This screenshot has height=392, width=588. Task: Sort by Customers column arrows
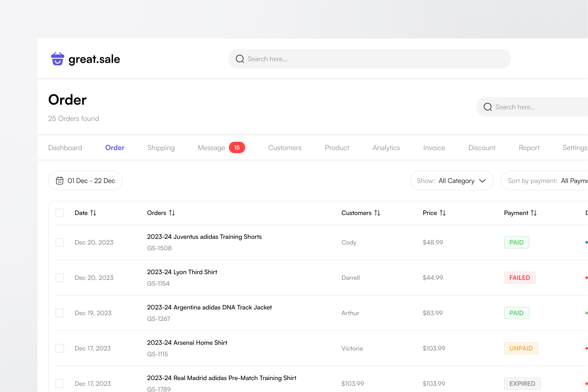click(x=377, y=213)
